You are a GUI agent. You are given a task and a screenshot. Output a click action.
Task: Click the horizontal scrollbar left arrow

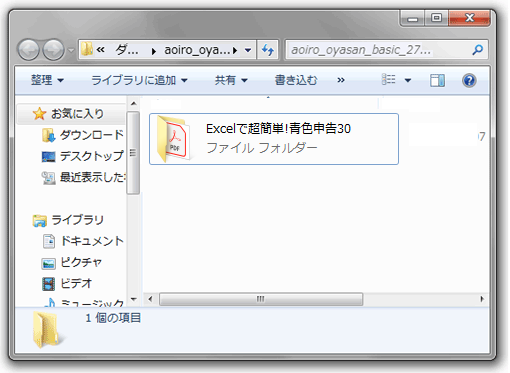pos(150,299)
